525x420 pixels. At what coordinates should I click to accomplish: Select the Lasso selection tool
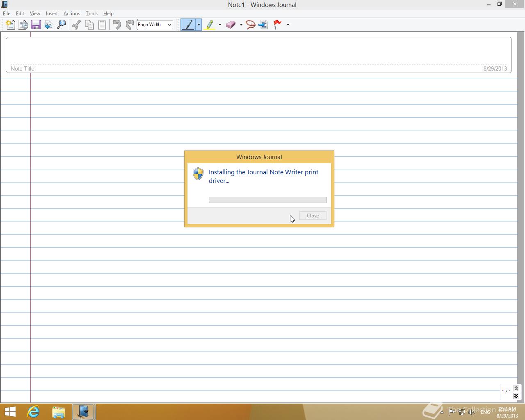point(251,25)
